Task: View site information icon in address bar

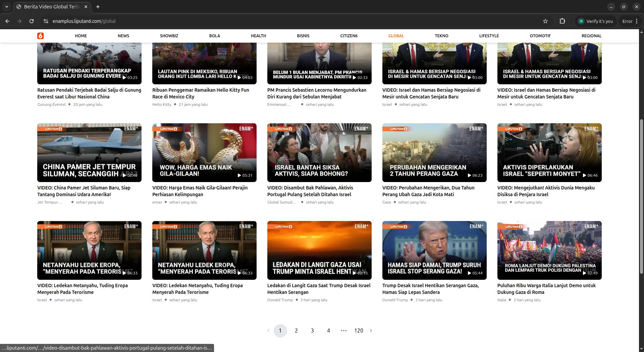Action: click(46, 21)
